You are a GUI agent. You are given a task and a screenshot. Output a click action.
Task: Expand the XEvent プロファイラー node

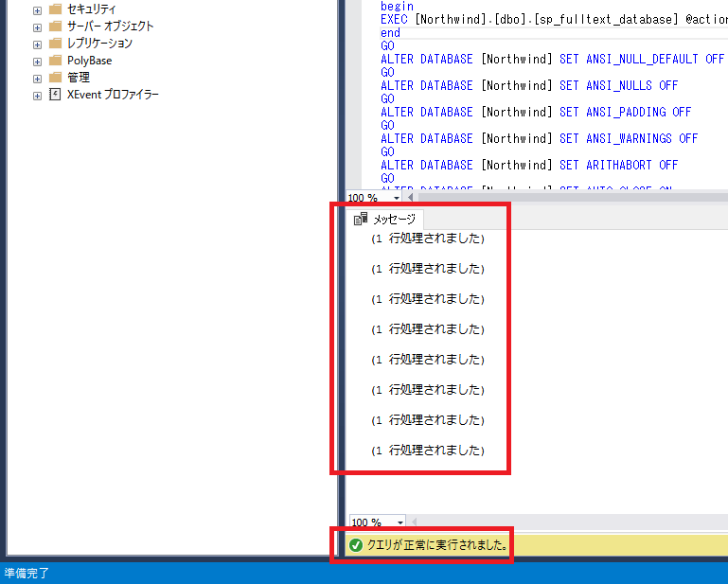coord(37,96)
